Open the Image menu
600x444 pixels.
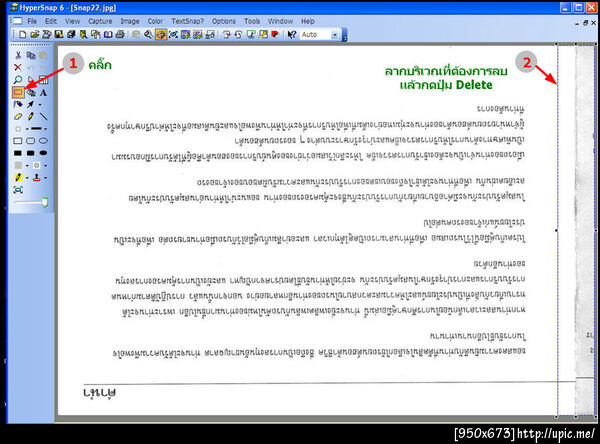130,21
